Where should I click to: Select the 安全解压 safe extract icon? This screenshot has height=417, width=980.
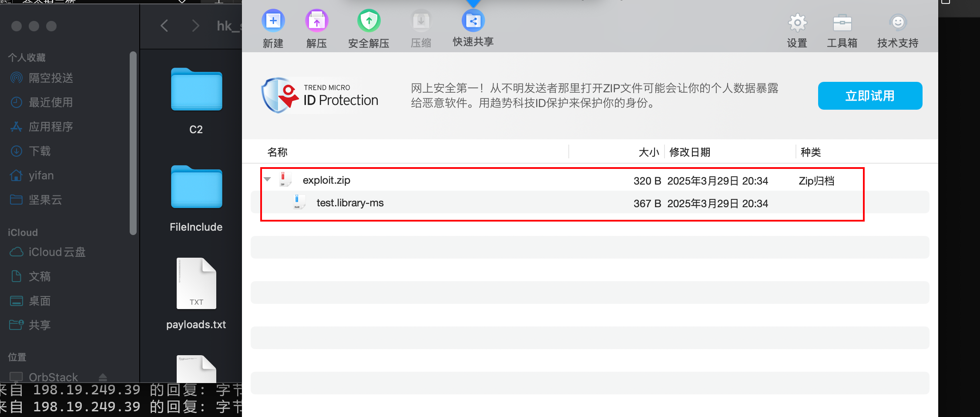(x=369, y=20)
